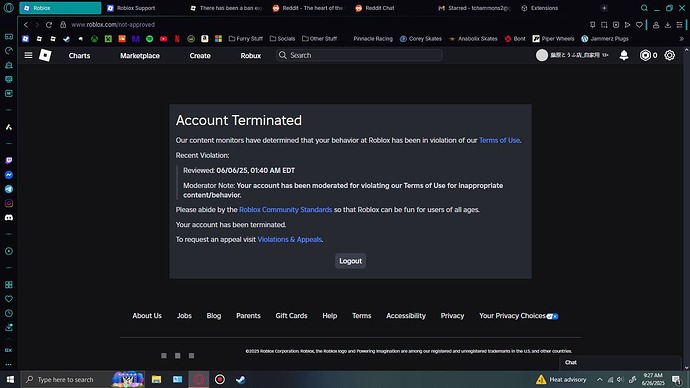Open the Roblox Chat panel
Screen dimensions: 690x388
coord(620,362)
